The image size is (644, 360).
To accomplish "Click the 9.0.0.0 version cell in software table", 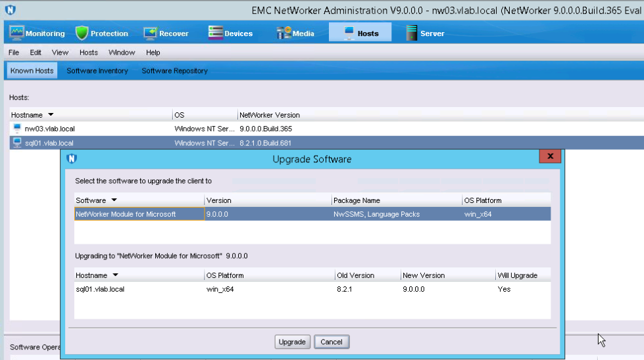I will [217, 214].
